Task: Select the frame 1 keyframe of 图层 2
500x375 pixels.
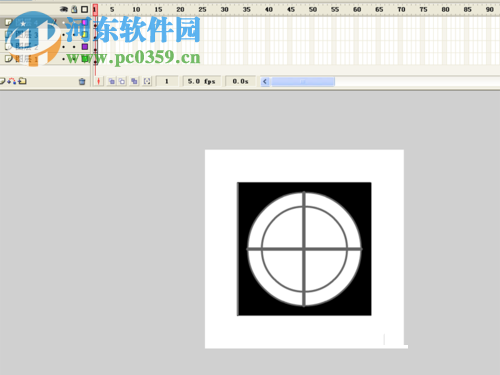Action: (x=95, y=47)
